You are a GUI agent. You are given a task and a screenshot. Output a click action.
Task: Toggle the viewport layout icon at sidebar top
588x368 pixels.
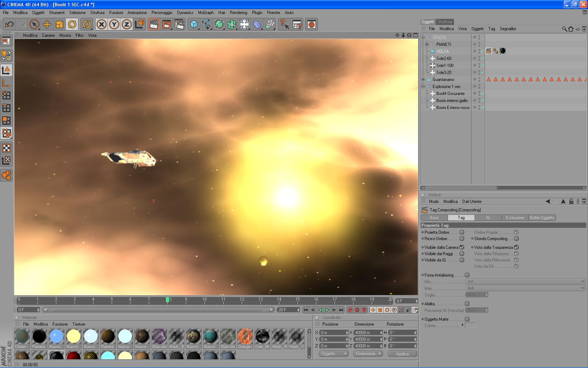pyautogui.click(x=6, y=41)
